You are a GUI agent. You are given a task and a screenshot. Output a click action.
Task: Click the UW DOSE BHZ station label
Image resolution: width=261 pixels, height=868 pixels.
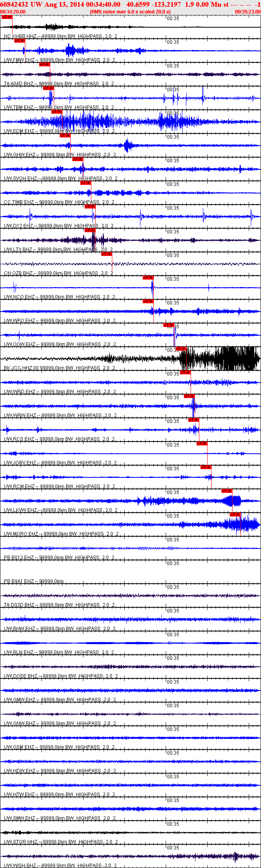(61, 676)
